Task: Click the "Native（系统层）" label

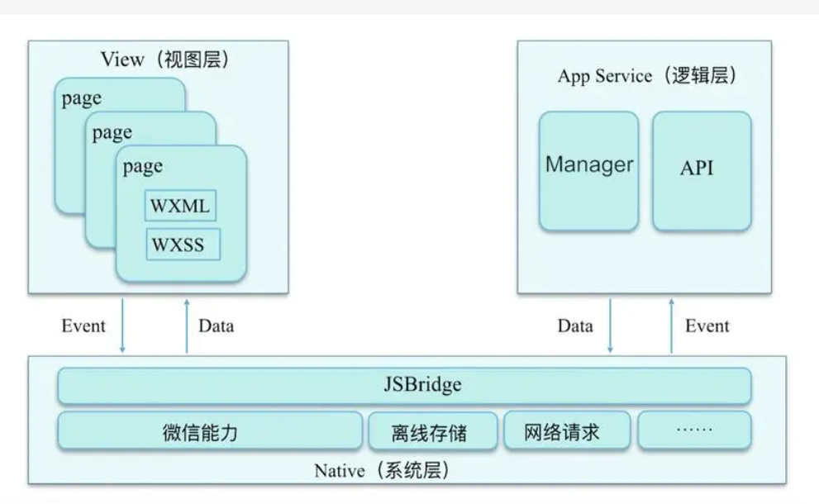Action: pyautogui.click(x=383, y=471)
